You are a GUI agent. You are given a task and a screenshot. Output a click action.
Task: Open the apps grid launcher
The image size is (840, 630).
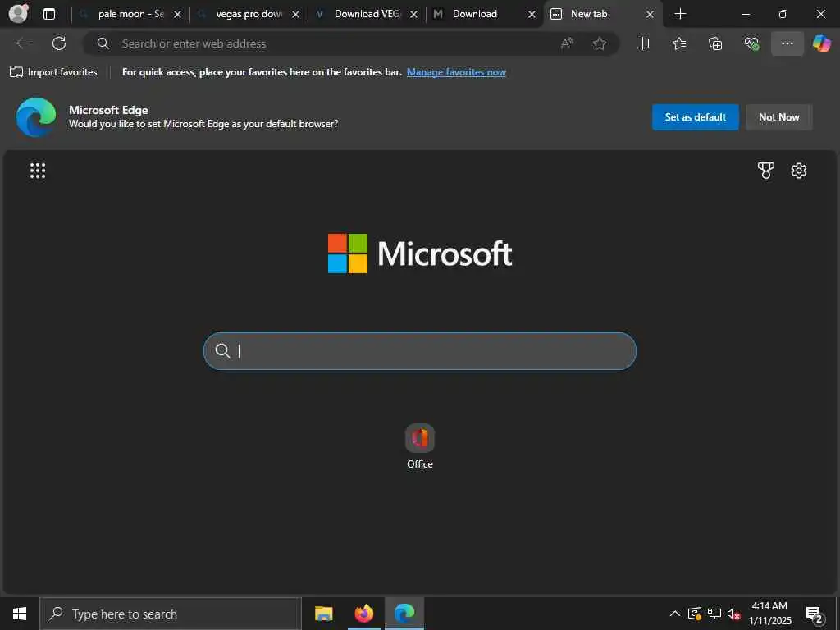coord(38,171)
